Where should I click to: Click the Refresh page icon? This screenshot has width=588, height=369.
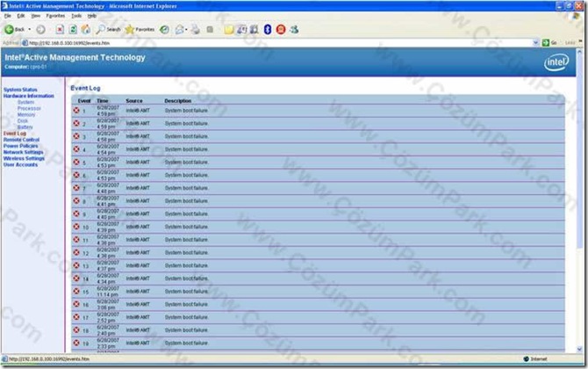pos(73,29)
